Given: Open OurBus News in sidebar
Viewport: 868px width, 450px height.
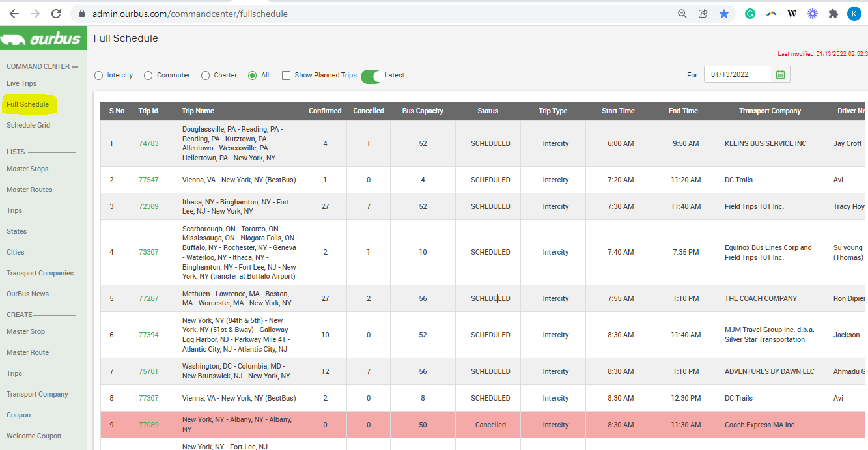Looking at the screenshot, I should coord(27,294).
